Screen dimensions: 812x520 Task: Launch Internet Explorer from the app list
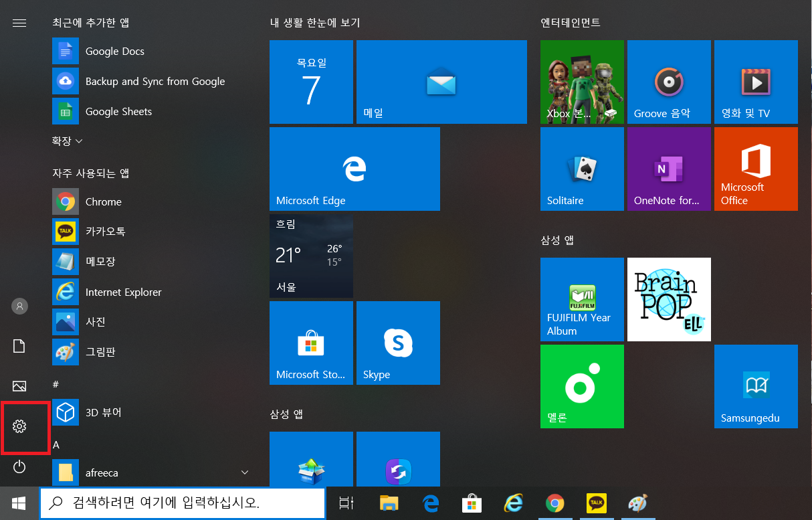[150, 292]
